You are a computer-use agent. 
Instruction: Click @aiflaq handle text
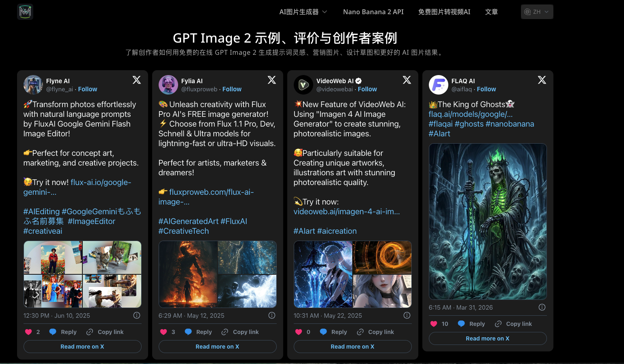tap(462, 89)
